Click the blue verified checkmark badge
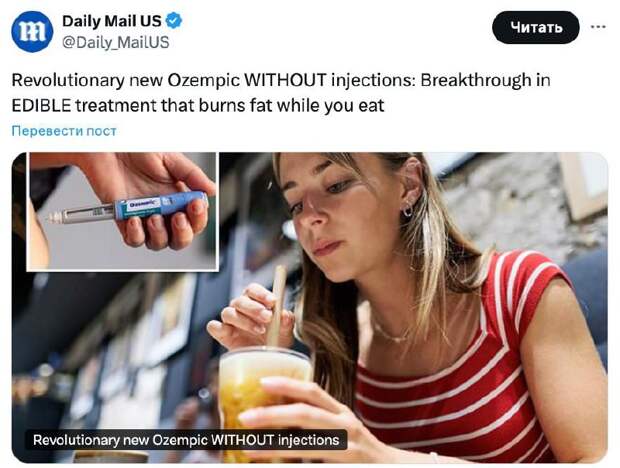 click(174, 21)
